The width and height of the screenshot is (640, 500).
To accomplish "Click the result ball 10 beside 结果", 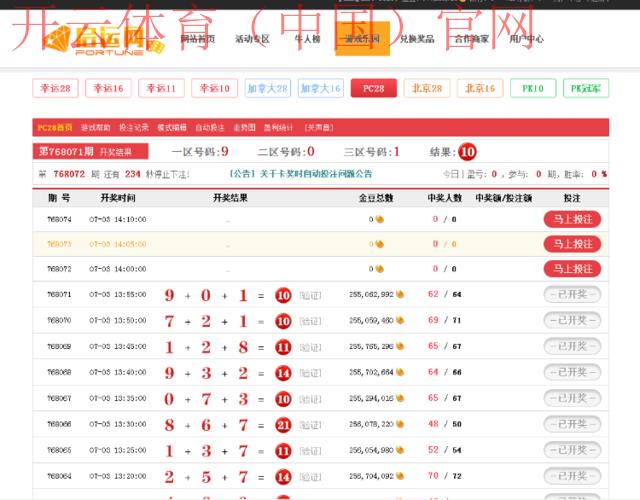I will pos(467,152).
